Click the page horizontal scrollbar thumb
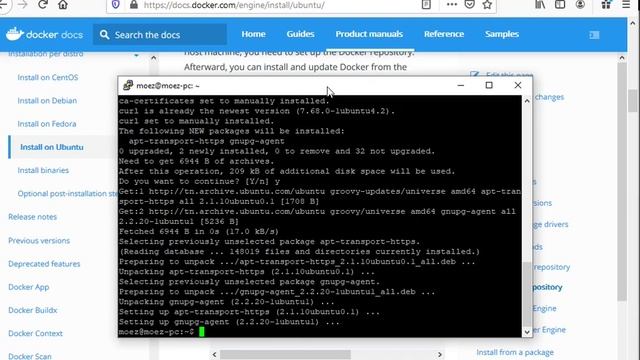This screenshot has height=360, width=640. tap(285, 355)
